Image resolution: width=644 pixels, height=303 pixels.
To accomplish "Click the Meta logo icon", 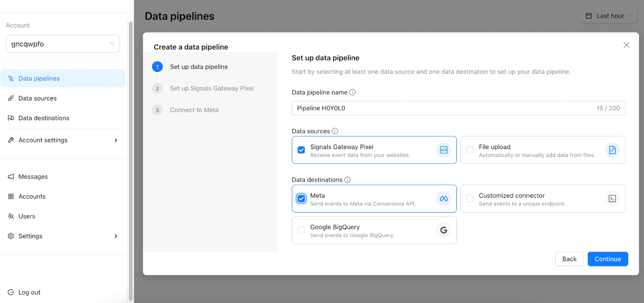I will 444,199.
